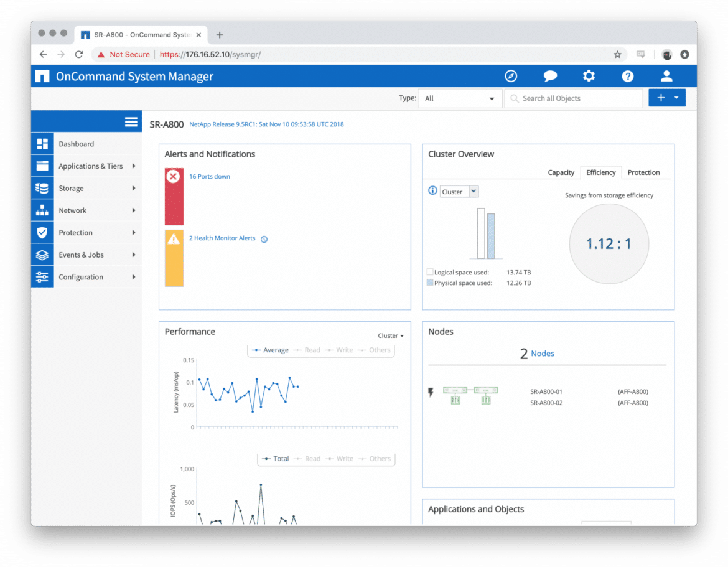This screenshot has height=567, width=728.
Task: Click the NetApp Release 9.5RC1 link
Action: 266,124
